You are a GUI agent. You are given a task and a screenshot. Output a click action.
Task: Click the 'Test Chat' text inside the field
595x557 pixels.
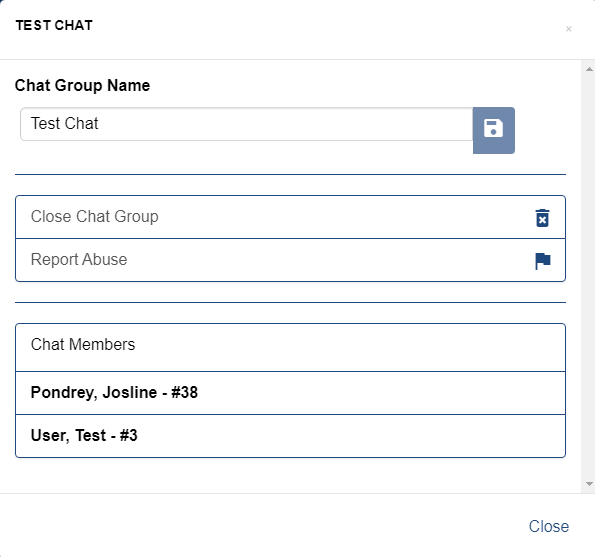coord(65,124)
